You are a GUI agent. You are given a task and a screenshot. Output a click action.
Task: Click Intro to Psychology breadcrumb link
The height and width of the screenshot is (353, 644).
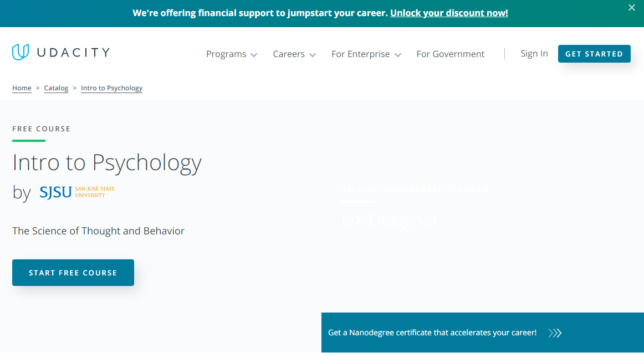coord(112,88)
